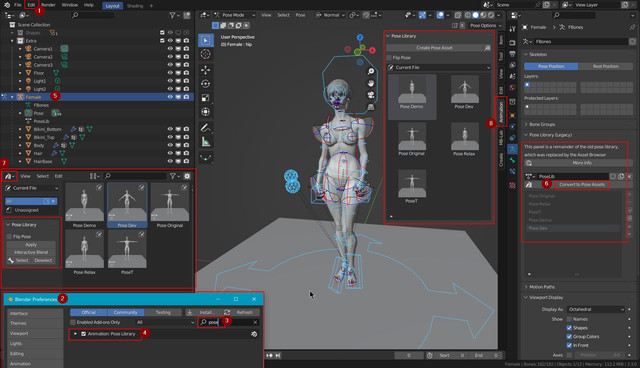Hide the Female object via eye icon
The image size is (640, 368).
(x=170, y=97)
